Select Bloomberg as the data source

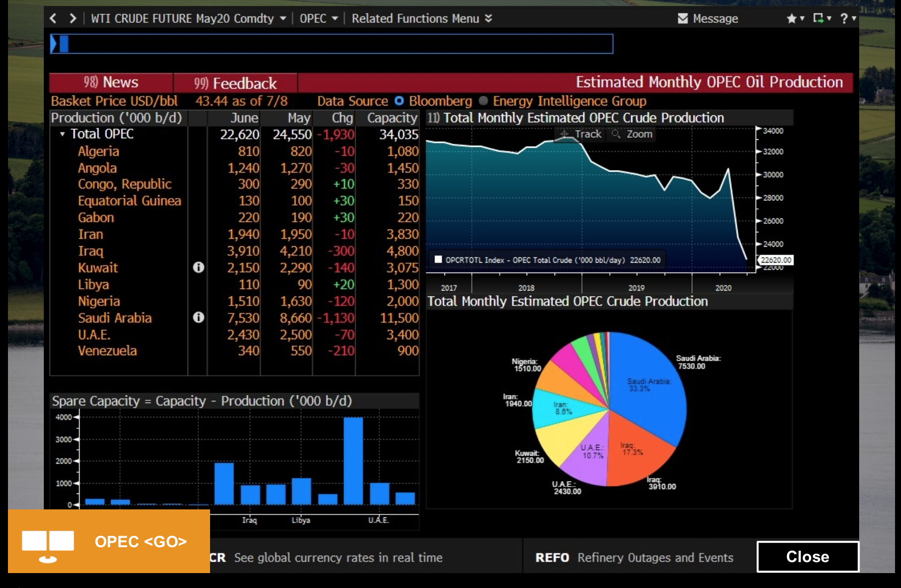[x=399, y=101]
